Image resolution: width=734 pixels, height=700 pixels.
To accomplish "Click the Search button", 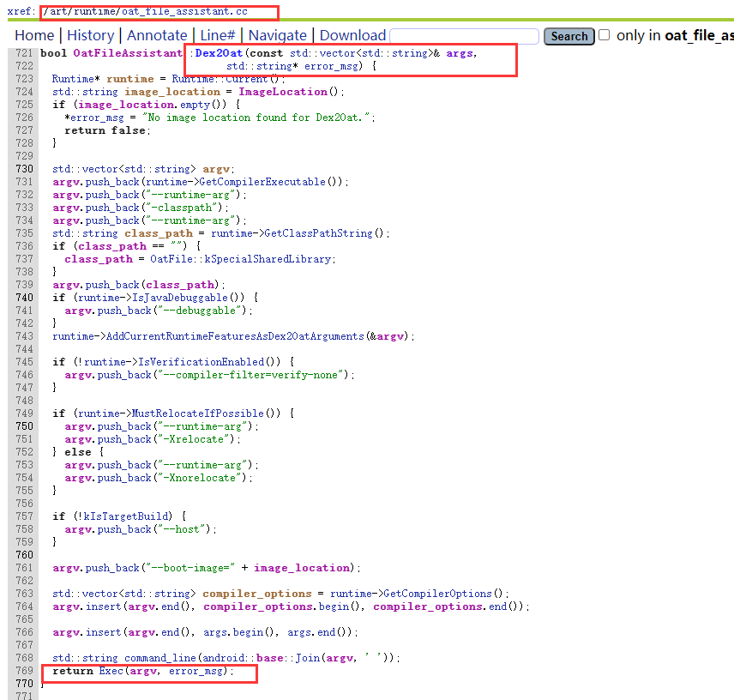I will tap(569, 36).
